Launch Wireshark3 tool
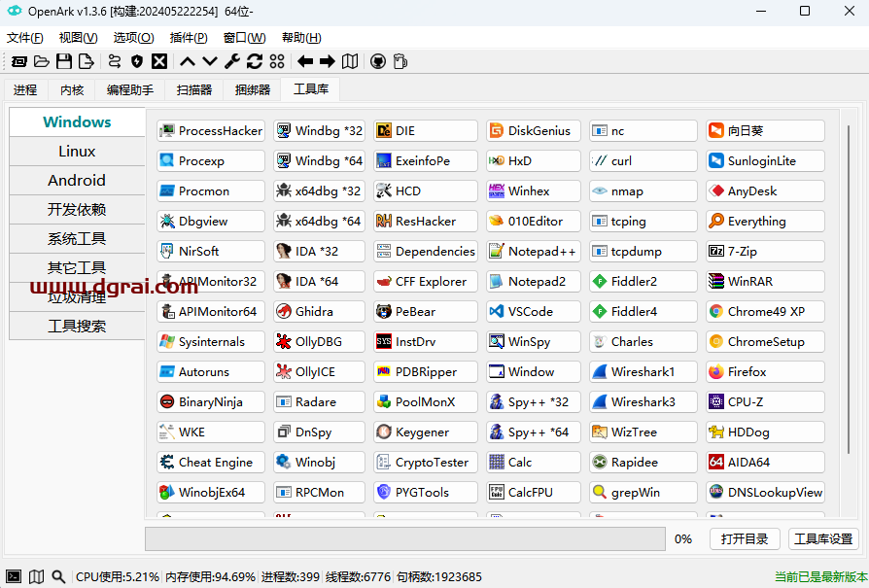This screenshot has height=588, width=869. (643, 401)
